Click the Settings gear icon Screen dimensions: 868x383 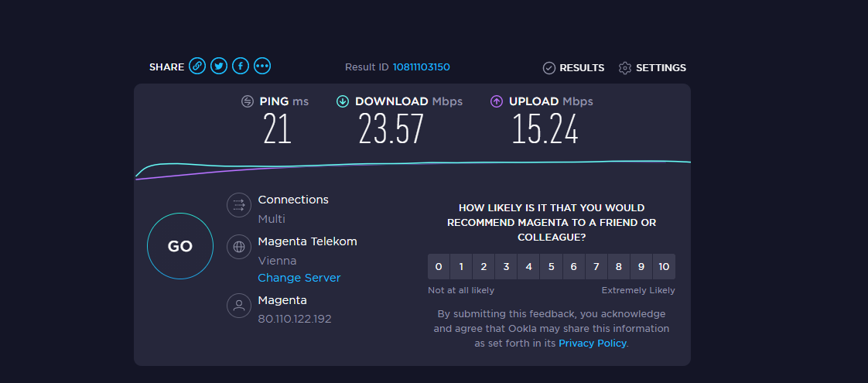pos(625,68)
